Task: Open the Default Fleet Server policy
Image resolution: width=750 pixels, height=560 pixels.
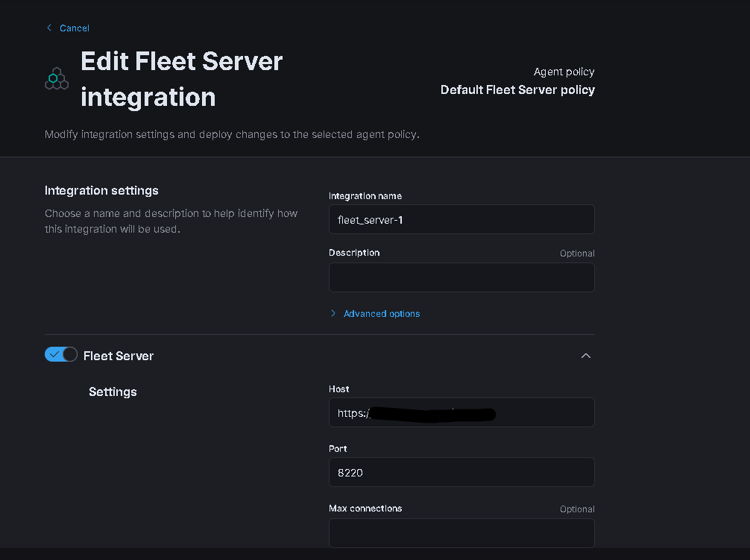Action: (x=517, y=90)
